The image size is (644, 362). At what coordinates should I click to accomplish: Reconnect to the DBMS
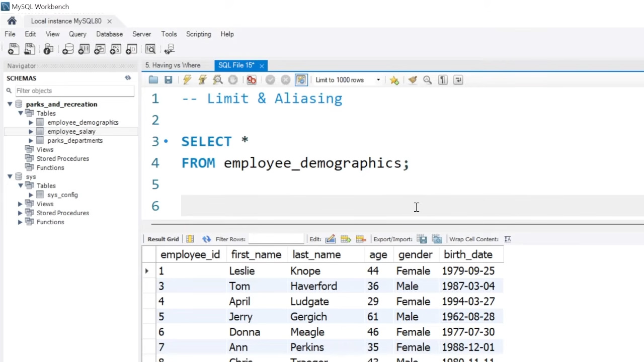coord(170,49)
